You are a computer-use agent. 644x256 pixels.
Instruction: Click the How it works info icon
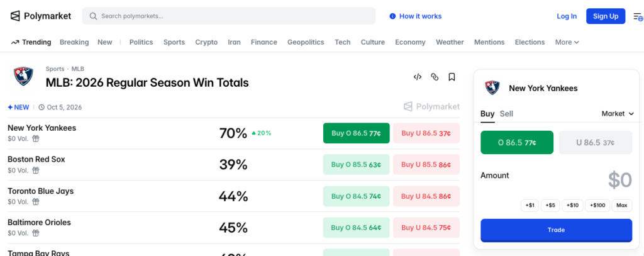(392, 16)
